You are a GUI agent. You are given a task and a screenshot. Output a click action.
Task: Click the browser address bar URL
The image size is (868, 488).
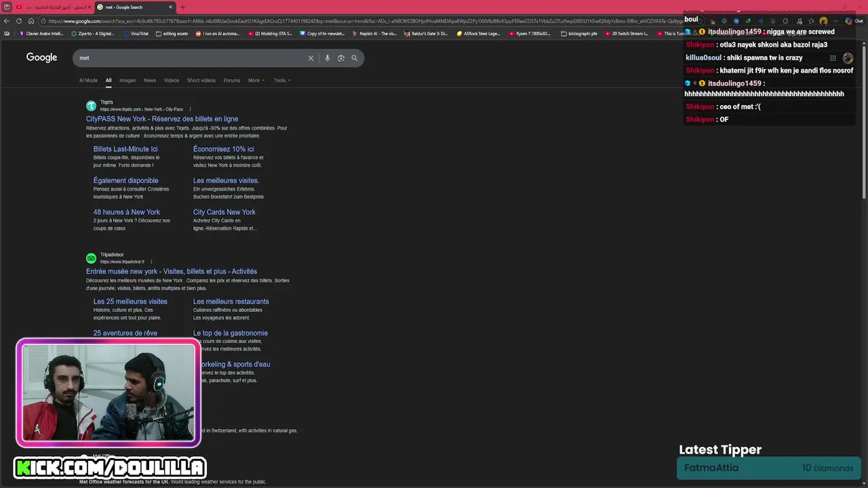pos(363,21)
